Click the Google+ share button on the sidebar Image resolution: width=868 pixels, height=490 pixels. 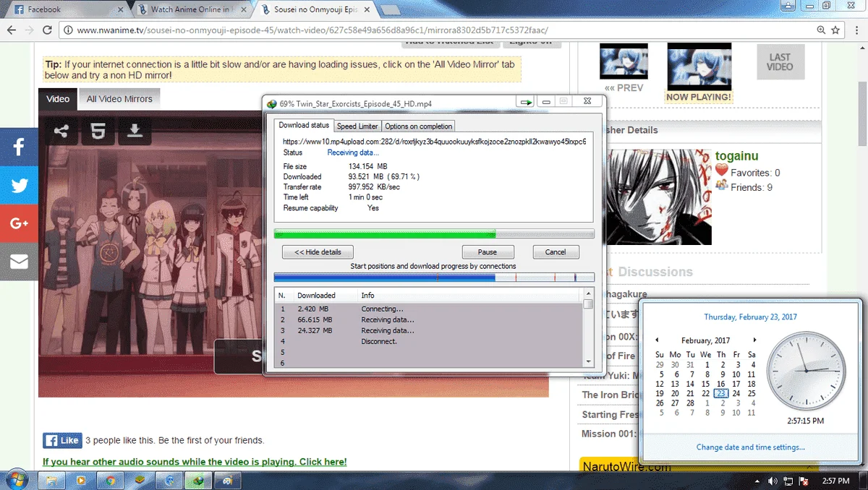[19, 223]
